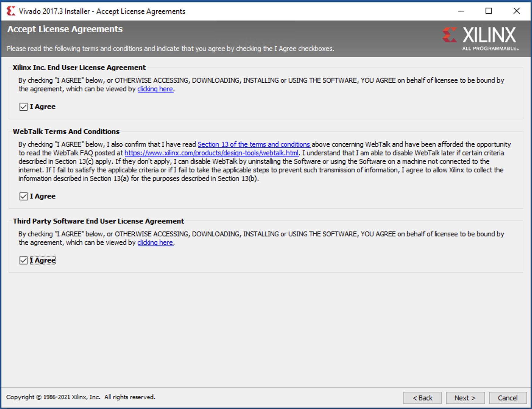
Task: Open Section 13 of the terms and conditions
Action: 254,145
